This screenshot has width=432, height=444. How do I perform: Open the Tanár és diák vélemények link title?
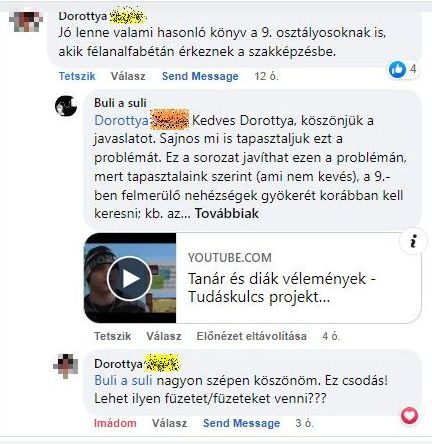click(282, 288)
